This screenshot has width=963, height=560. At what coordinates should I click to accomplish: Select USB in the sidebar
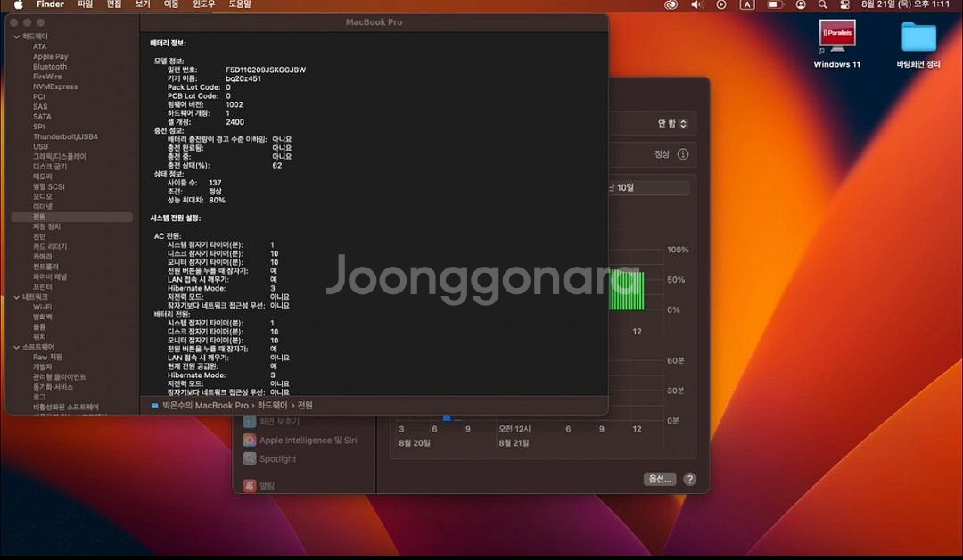[x=40, y=147]
